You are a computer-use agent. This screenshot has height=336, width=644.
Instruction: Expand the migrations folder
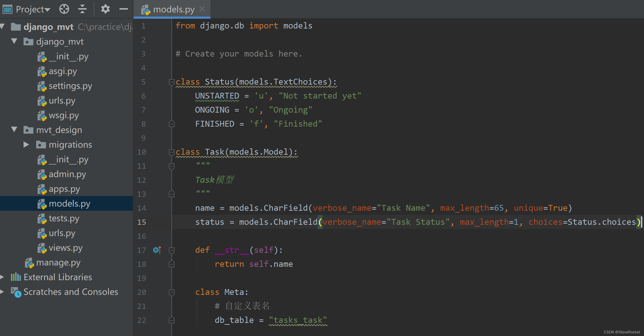pos(26,145)
